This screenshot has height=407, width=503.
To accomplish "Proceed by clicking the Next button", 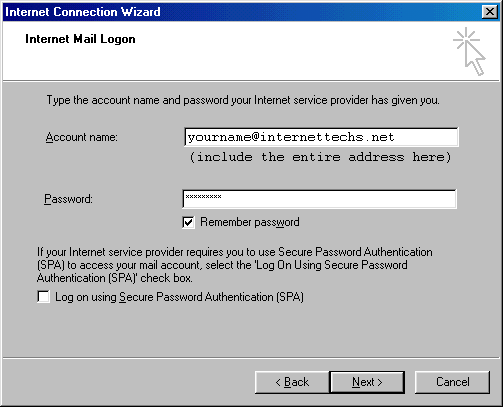I will (367, 382).
